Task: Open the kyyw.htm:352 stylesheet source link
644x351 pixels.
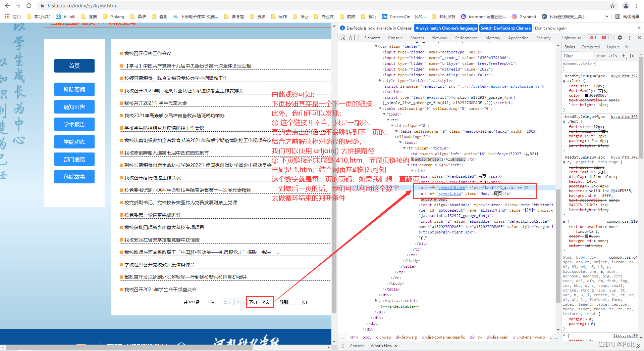Action: [x=624, y=76]
